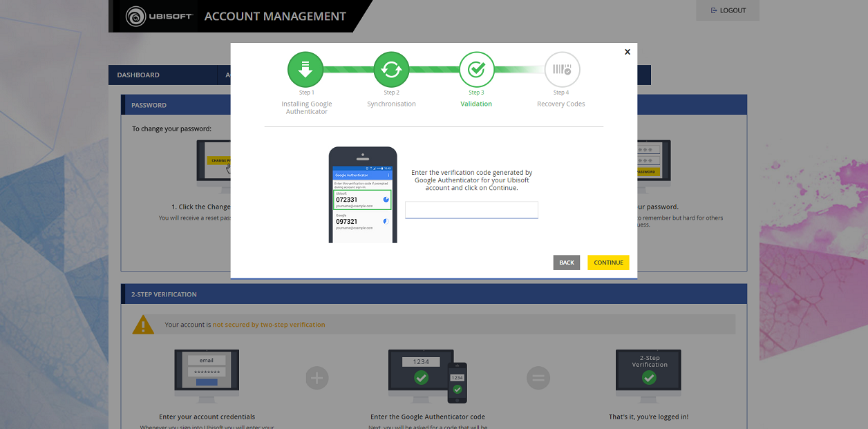Click the Google Authenticator code monitor illustration
The height and width of the screenshot is (429, 868).
428,376
